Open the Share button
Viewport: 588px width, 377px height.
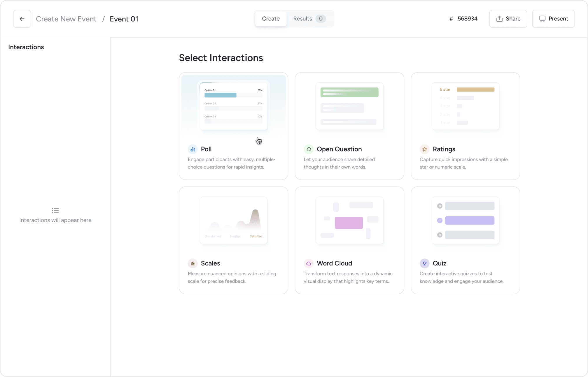[508, 19]
